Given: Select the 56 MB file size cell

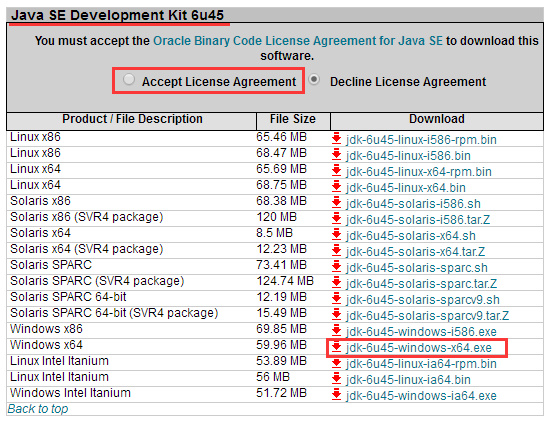Looking at the screenshot, I should pyautogui.click(x=273, y=377).
